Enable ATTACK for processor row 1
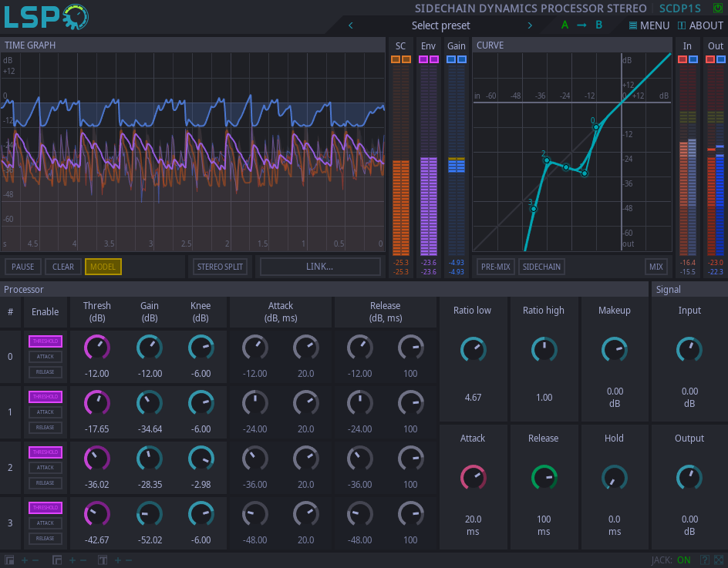 (45, 412)
